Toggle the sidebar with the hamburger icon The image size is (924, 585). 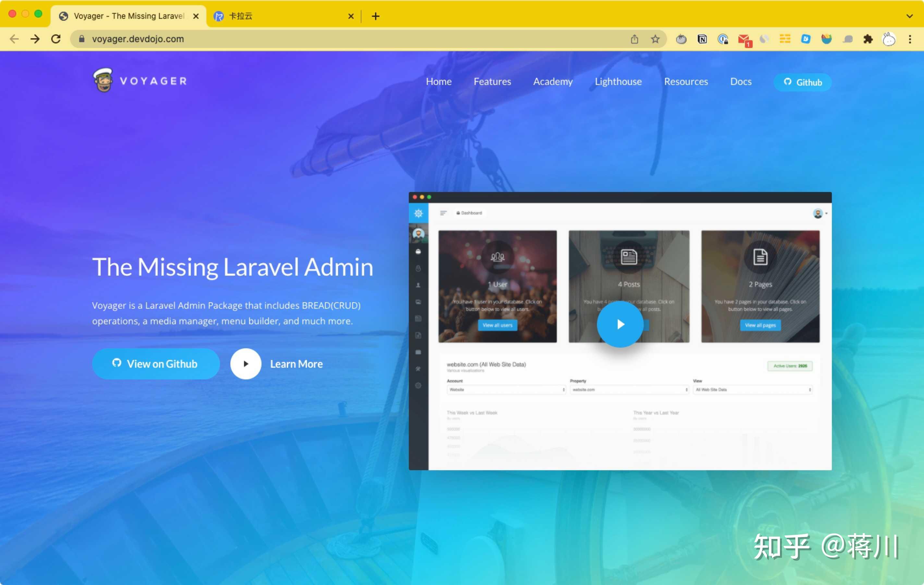point(444,213)
